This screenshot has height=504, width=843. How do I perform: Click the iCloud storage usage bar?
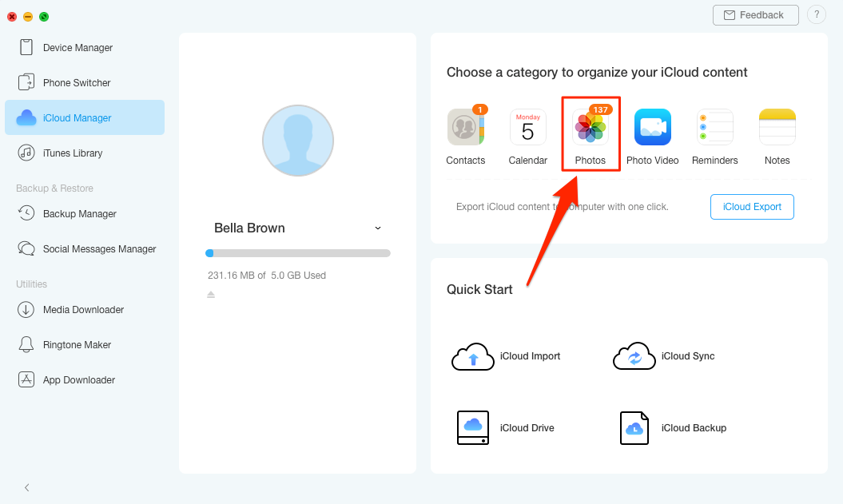tap(298, 253)
